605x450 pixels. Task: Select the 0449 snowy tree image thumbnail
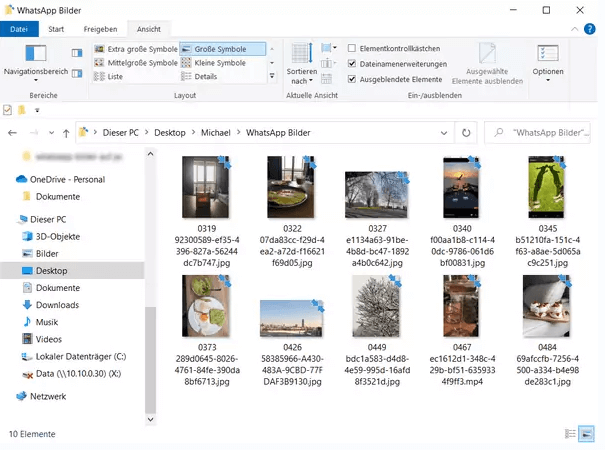(378, 306)
